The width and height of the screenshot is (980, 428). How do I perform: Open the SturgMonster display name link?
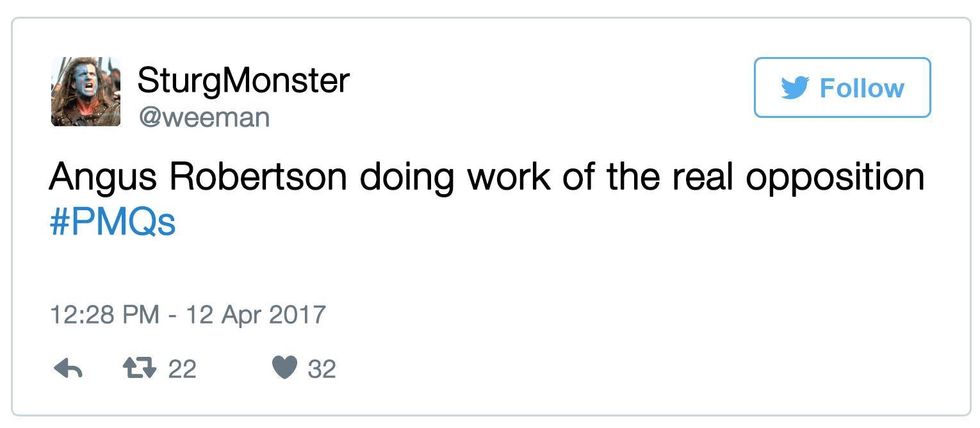point(243,79)
